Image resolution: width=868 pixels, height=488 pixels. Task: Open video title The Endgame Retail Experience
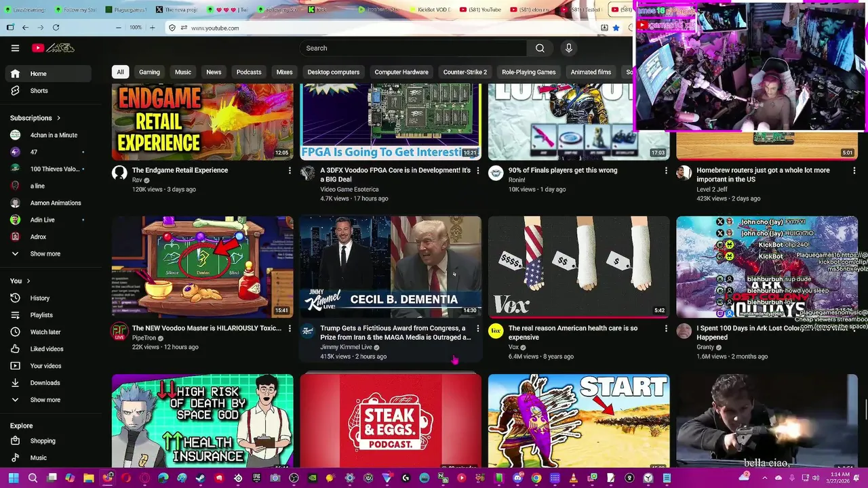pyautogui.click(x=180, y=171)
